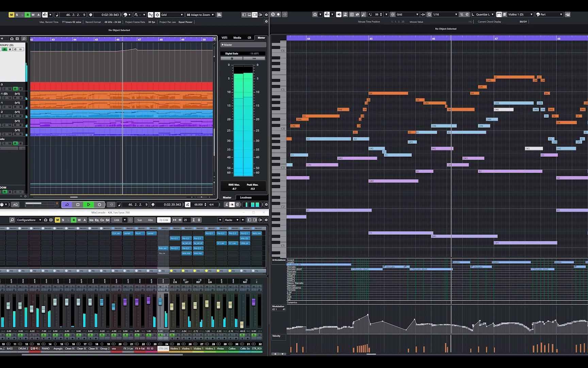Click the step input note icon in Key Editor toolbar

pyautogui.click(x=363, y=14)
